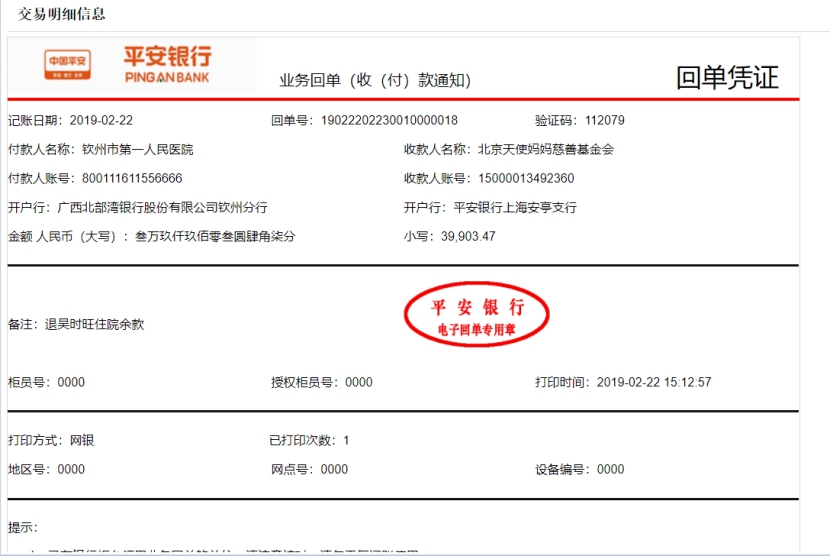Click the 提示 label
The image size is (831, 556).
[22, 527]
